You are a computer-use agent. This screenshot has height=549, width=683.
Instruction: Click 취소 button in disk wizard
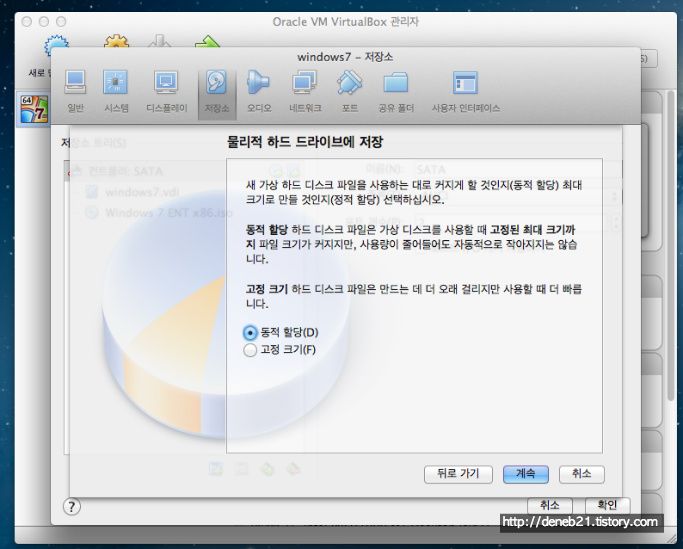582,474
